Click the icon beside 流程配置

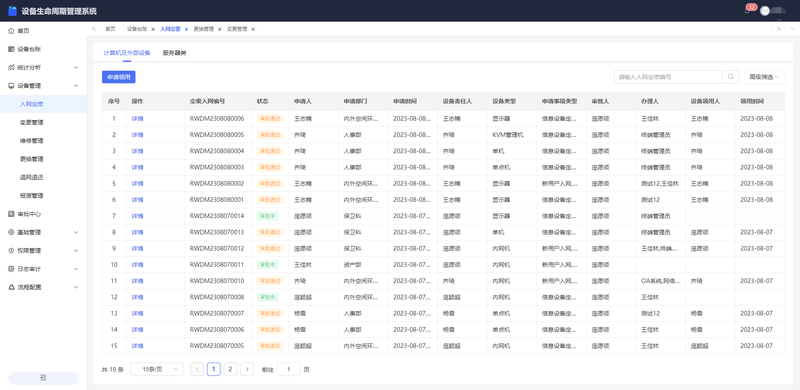click(x=11, y=287)
